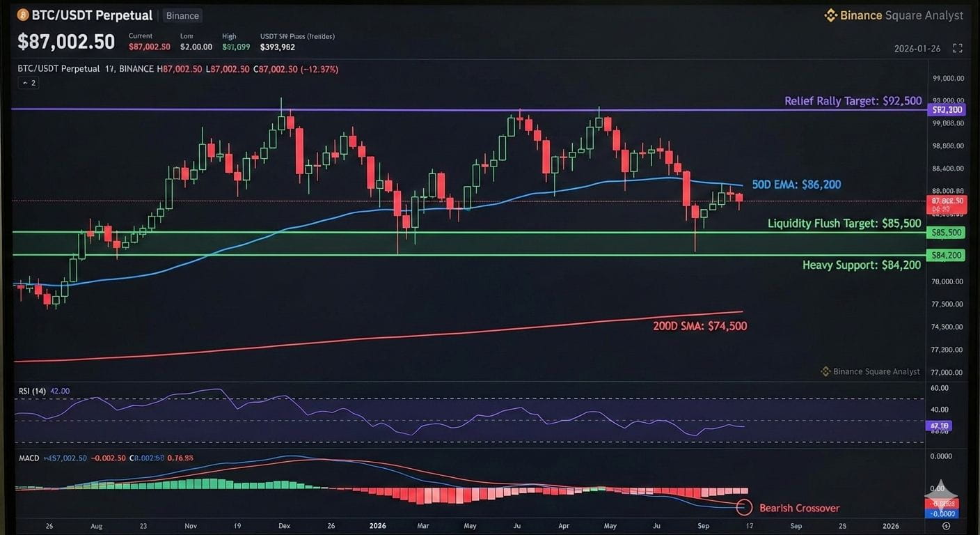This screenshot has width=980, height=535.
Task: Click the Mar label on the time axis
Action: pyautogui.click(x=424, y=526)
